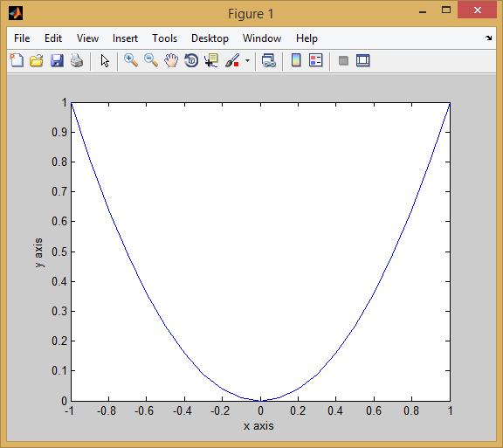Show plot tools and dock figure
Image resolution: width=503 pixels, height=448 pixels.
(362, 60)
